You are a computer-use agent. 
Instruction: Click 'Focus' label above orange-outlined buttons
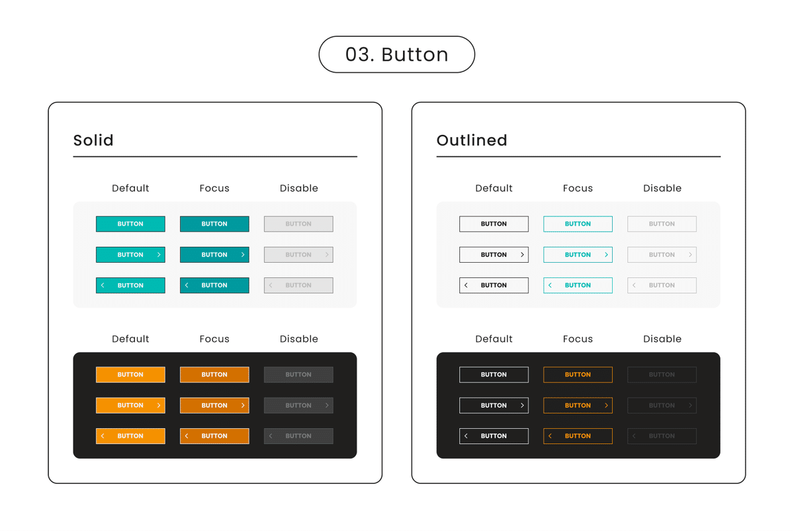click(578, 339)
